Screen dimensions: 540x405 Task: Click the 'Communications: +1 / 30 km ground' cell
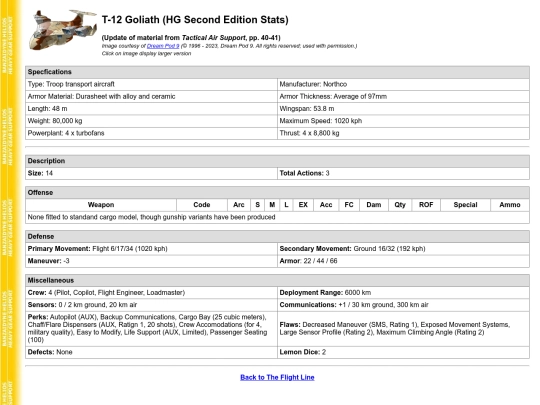[403, 305]
